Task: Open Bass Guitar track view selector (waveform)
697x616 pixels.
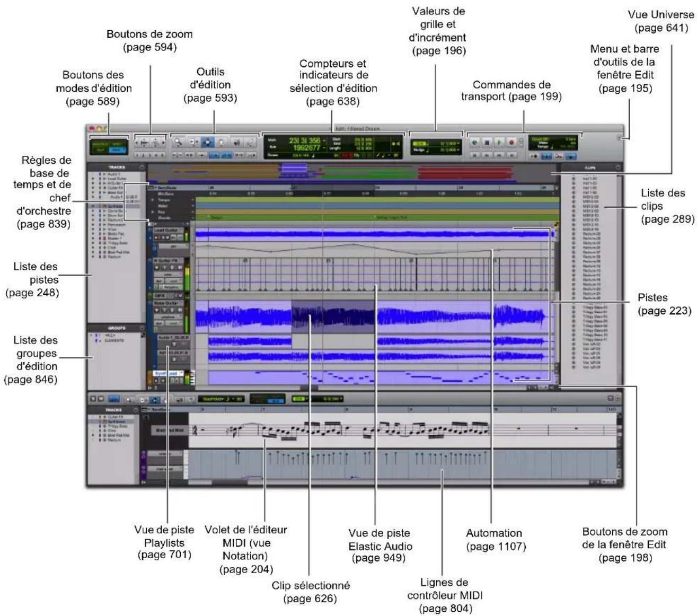Action: [x=168, y=317]
